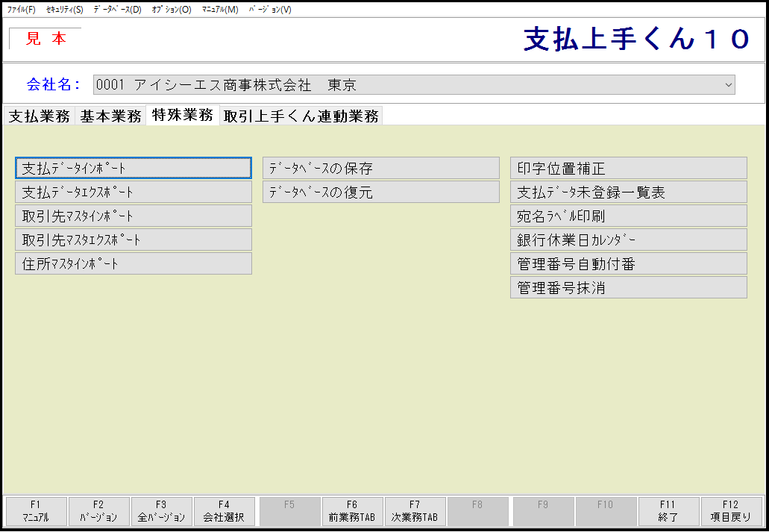The width and height of the screenshot is (769, 532).
Task: Run 管理番号抹消
Action: tap(629, 287)
